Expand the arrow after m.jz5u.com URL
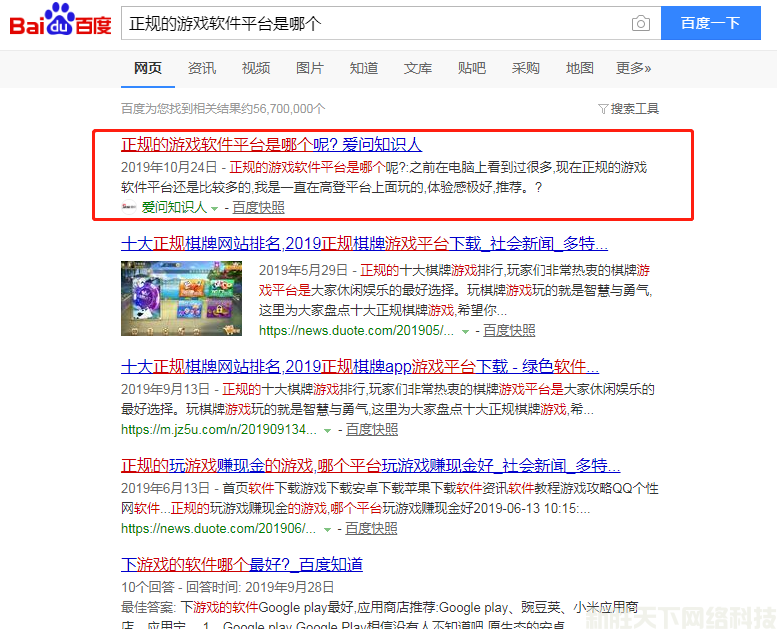The width and height of the screenshot is (777, 629). click(x=327, y=430)
